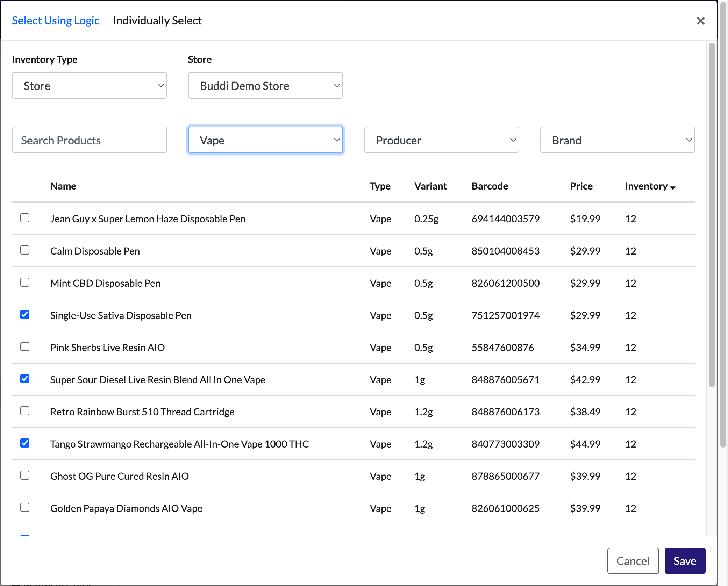Click barcode 694144003579
Viewport: 728px width, 586px height.
point(506,219)
